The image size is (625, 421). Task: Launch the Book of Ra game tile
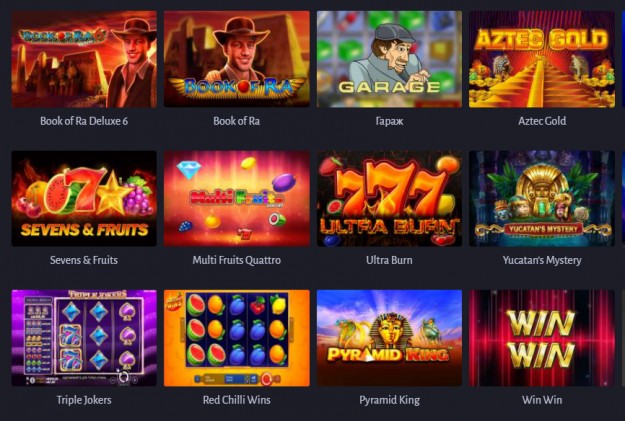[x=237, y=59]
